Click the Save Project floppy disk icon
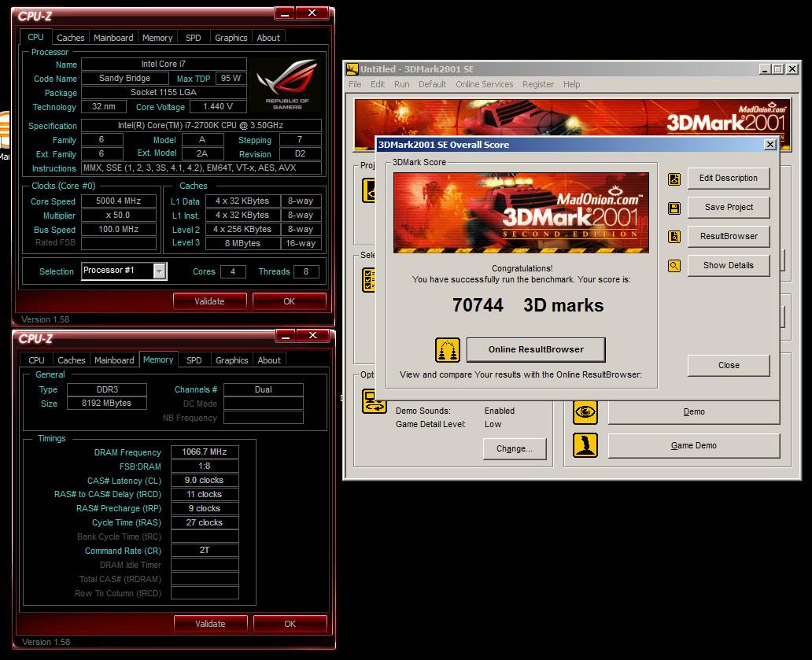Viewport: 812px width, 660px height. point(674,208)
